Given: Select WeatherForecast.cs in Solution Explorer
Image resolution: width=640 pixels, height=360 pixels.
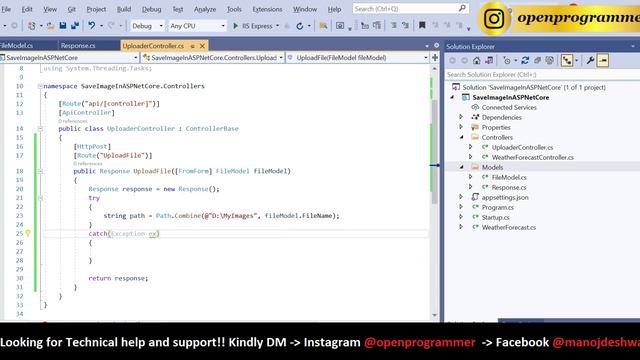Looking at the screenshot, I should 509,227.
